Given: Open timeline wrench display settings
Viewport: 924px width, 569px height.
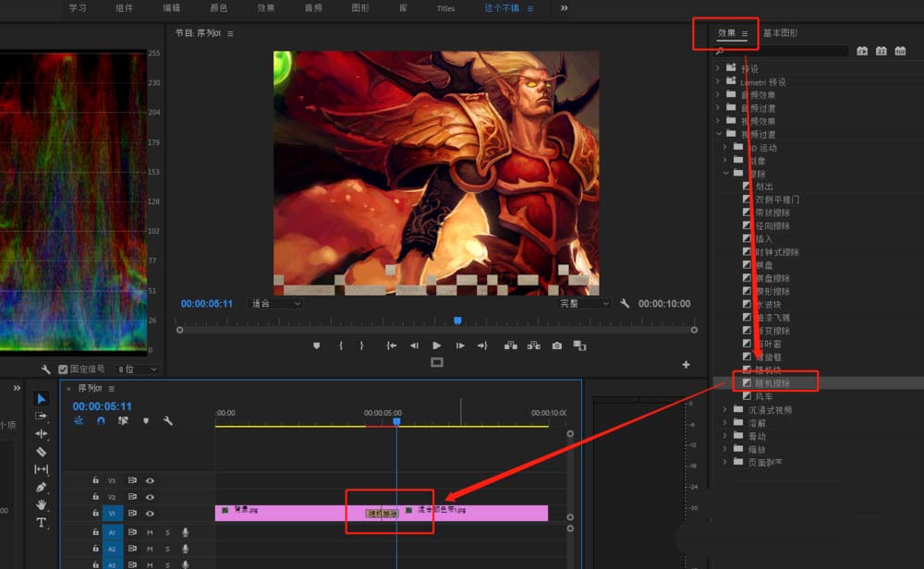Looking at the screenshot, I should click(168, 421).
